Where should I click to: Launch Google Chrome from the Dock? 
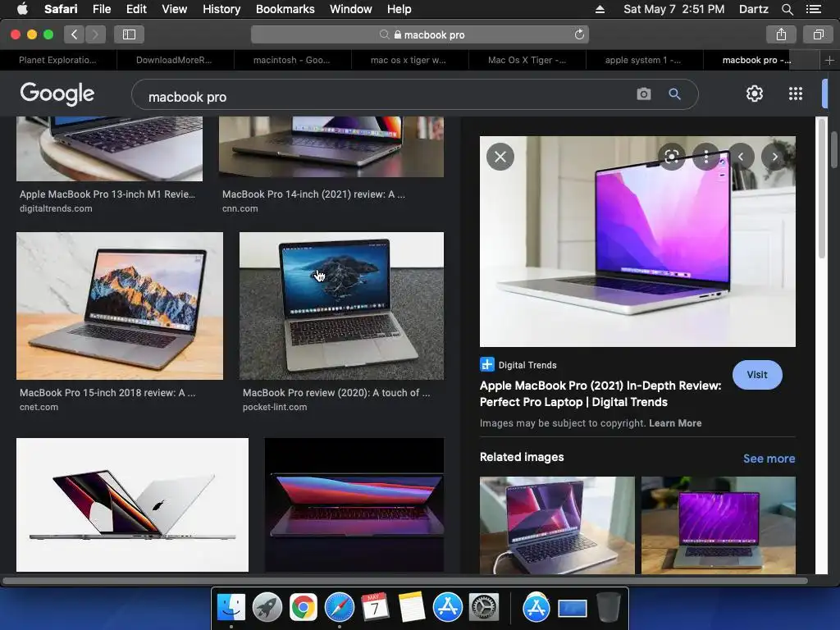(304, 608)
